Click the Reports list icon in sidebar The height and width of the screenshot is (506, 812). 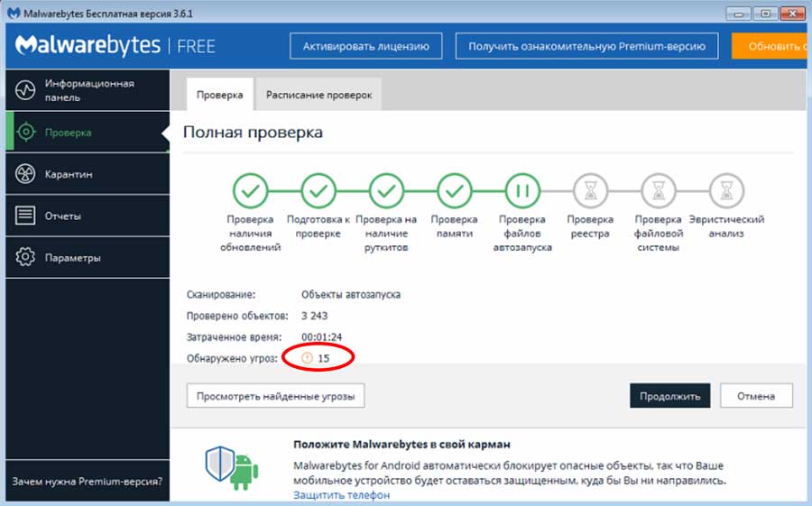[x=25, y=216]
